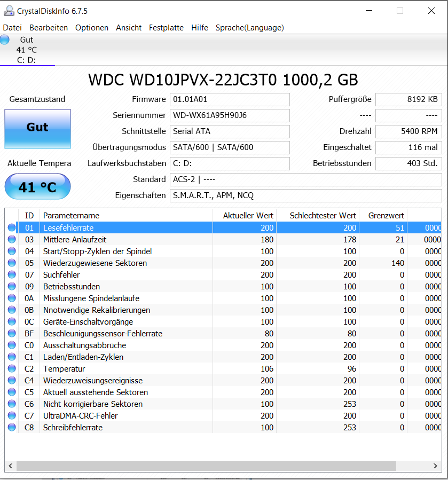Screen dimensions: 448x480
Task: Click status orb of Lesefehlerrate row
Action: [x=12, y=227]
